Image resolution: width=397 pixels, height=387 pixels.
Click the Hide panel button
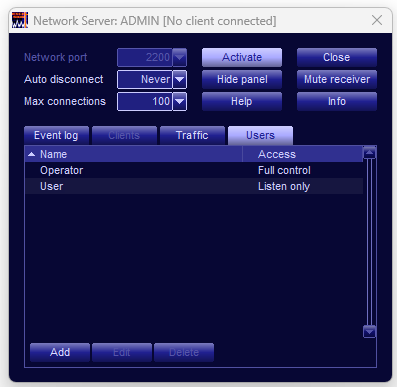coord(242,79)
